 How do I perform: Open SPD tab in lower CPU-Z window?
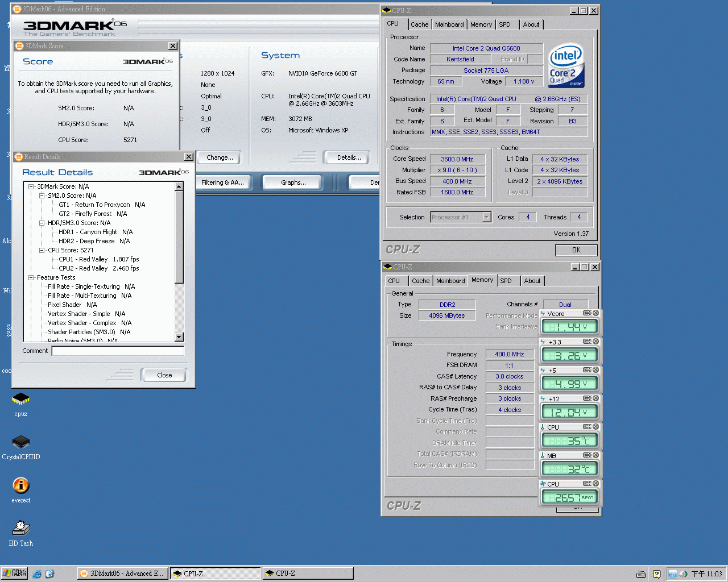click(x=506, y=281)
